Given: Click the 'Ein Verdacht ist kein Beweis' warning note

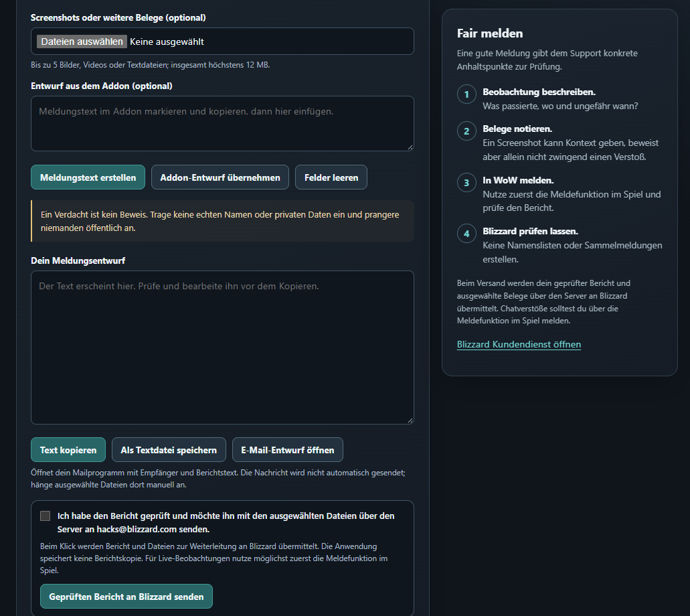Looking at the screenshot, I should click(x=222, y=221).
